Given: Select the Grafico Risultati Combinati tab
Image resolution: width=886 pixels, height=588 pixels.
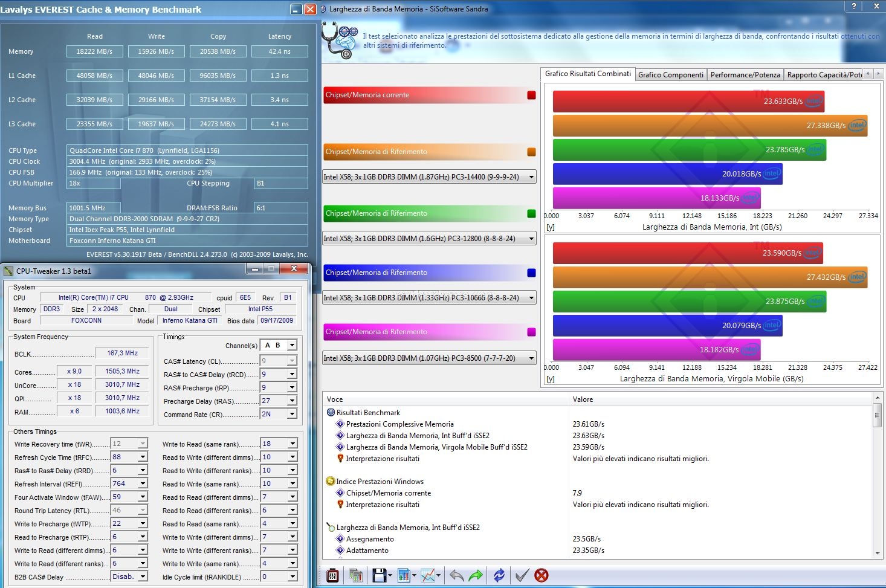Looking at the screenshot, I should point(587,74).
